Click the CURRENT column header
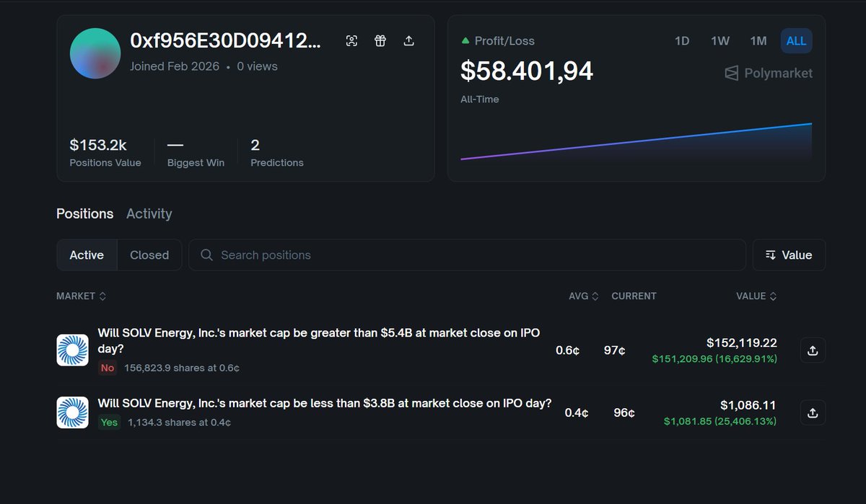 pyautogui.click(x=634, y=296)
